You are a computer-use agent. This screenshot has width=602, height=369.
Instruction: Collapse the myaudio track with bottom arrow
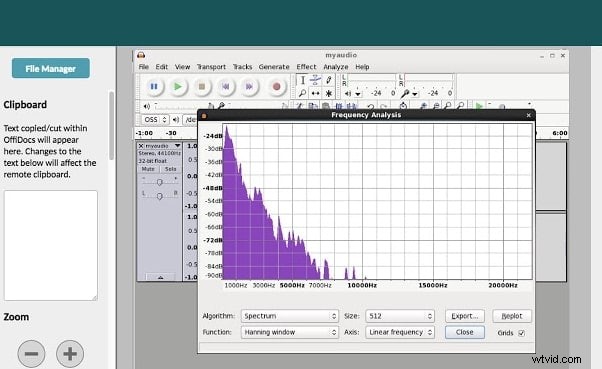point(160,277)
